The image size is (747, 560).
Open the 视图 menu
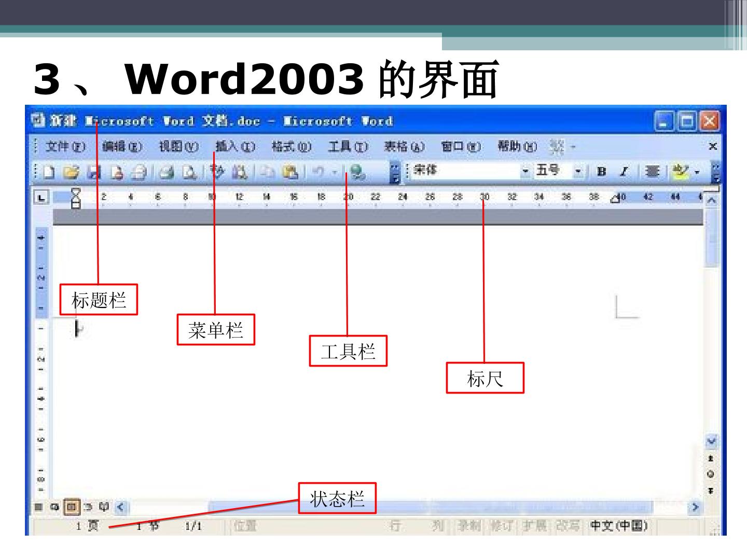178,147
